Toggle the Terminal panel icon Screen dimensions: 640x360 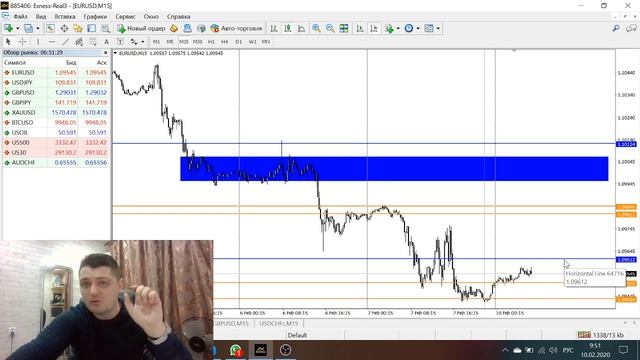click(91, 28)
